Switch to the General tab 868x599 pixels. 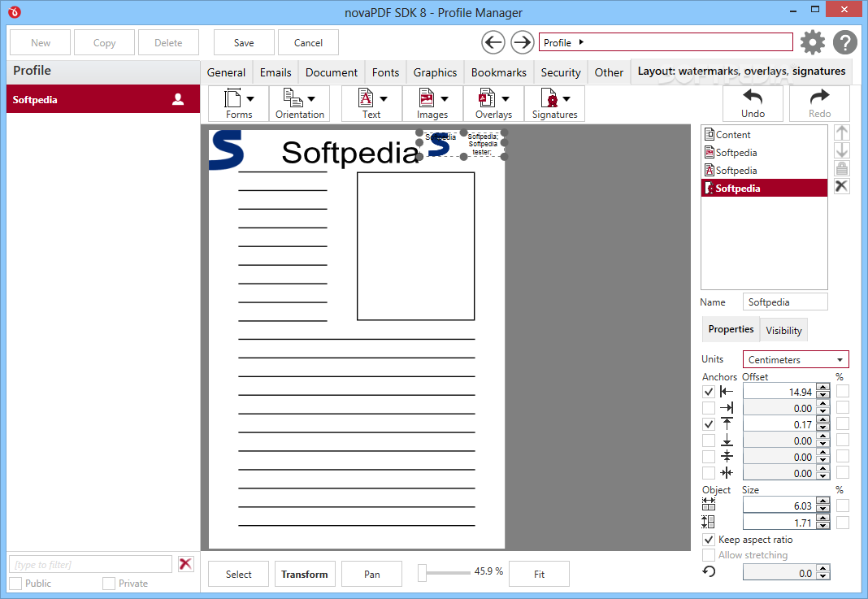226,72
